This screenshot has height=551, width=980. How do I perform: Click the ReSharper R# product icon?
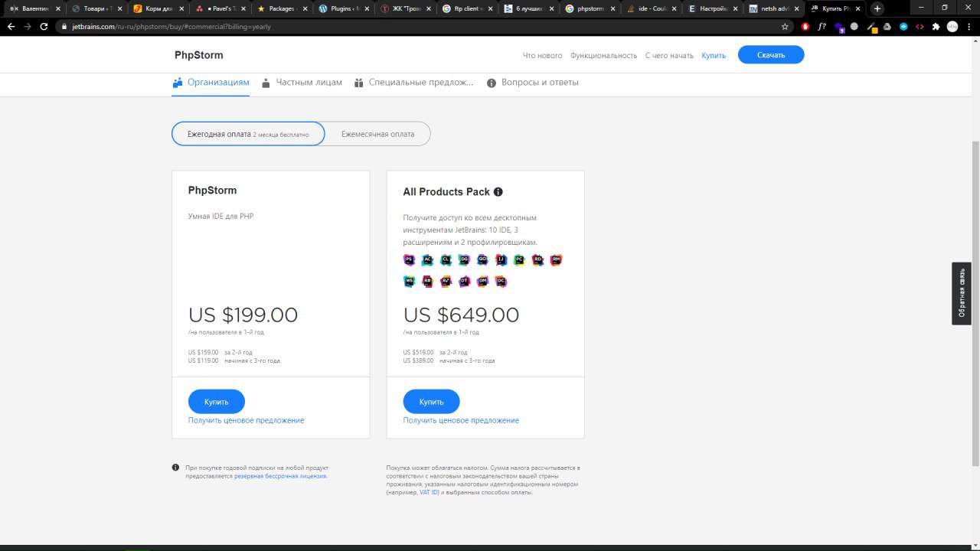(x=427, y=282)
